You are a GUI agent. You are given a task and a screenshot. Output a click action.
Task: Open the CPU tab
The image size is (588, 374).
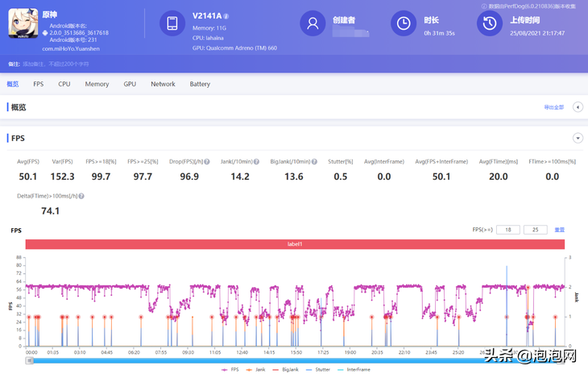pos(64,84)
